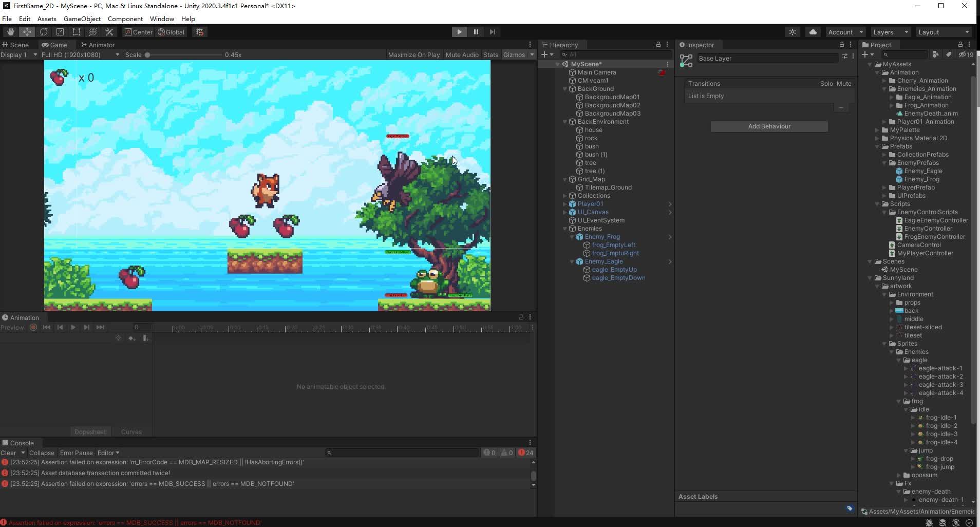This screenshot has height=527, width=980.
Task: Toggle Error Pause in Console
Action: click(x=76, y=453)
